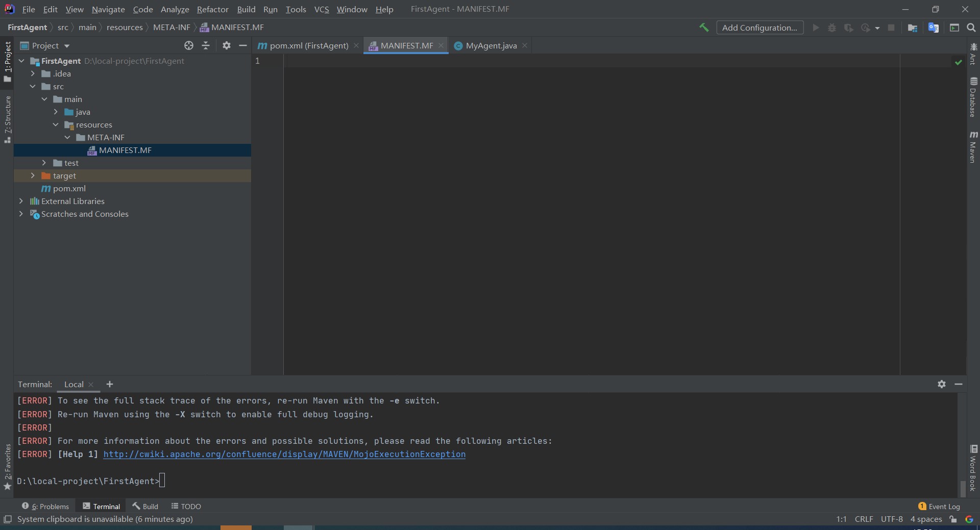Click the 1:1 line position indicator
Viewport: 980px width, 530px height.
841,519
